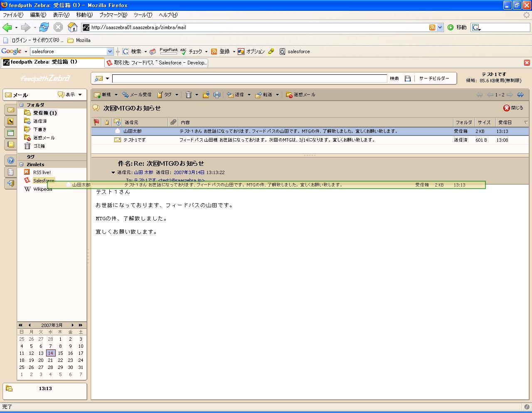Sort messages by the flag column header
The height and width of the screenshot is (413, 532).
(96, 122)
